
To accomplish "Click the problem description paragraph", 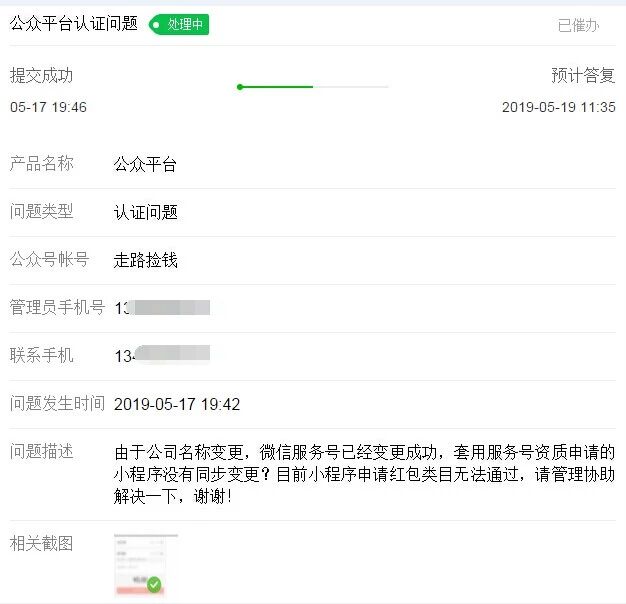I will pyautogui.click(x=364, y=475).
